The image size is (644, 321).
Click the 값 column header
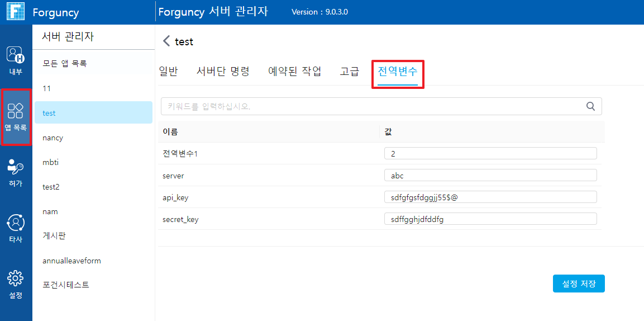point(492,131)
